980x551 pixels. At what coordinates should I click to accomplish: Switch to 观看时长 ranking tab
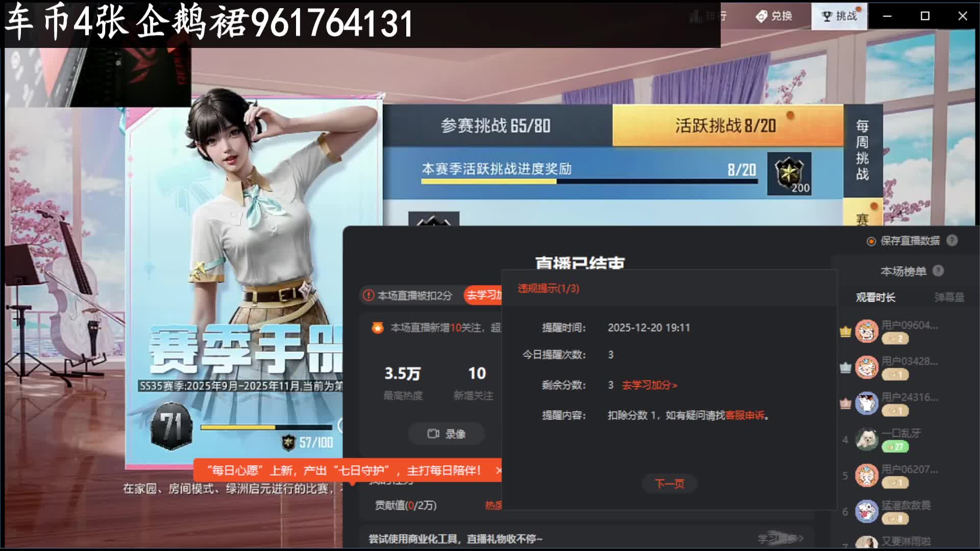point(875,297)
